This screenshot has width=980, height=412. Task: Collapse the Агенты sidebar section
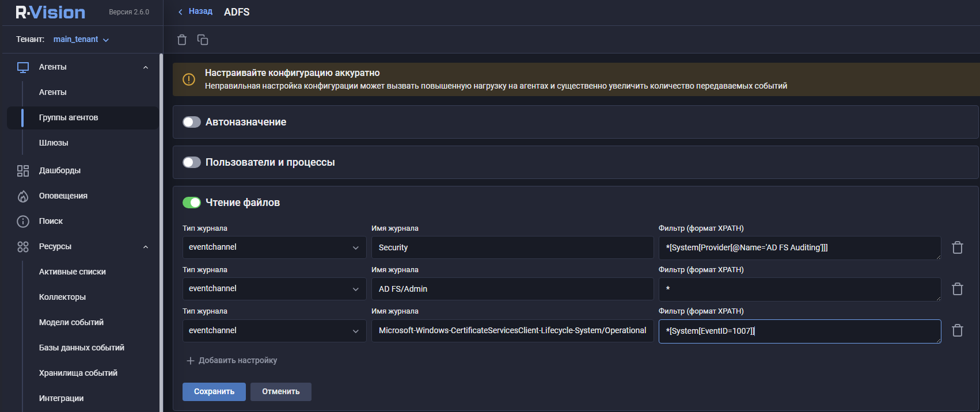pos(146,67)
